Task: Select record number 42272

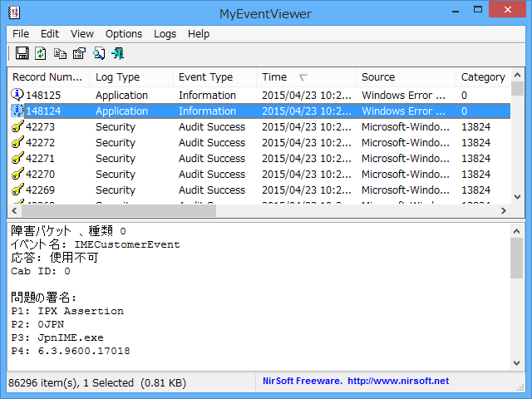Action: (40, 142)
